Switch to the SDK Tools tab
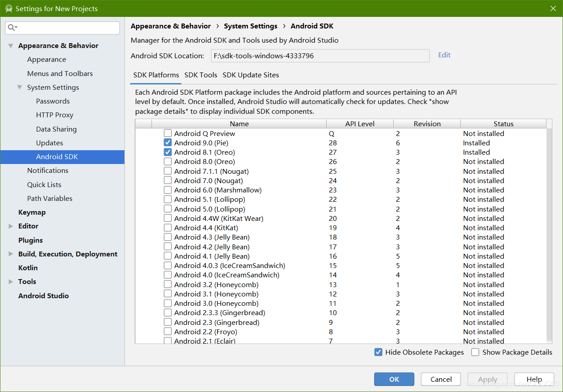The height and width of the screenshot is (392, 563). (201, 75)
